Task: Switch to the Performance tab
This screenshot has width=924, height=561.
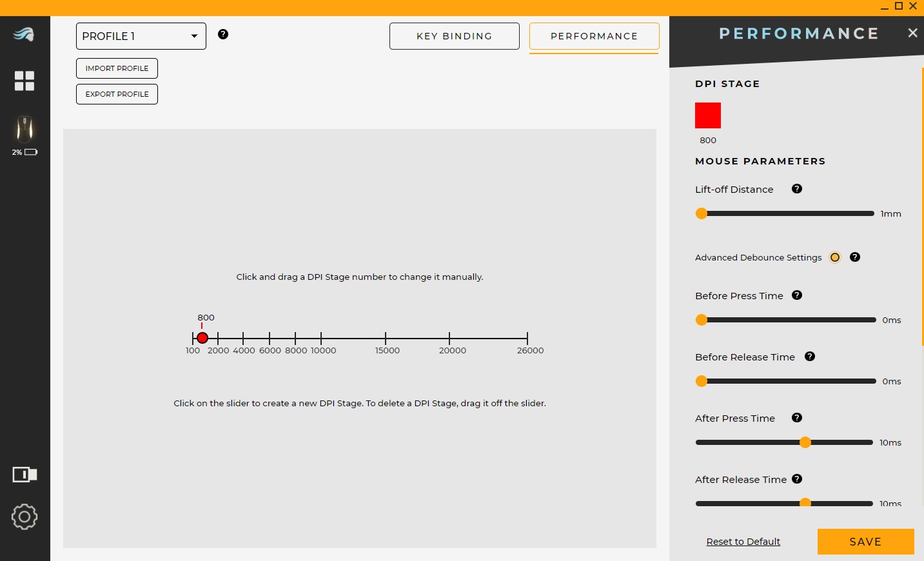Action: click(595, 36)
